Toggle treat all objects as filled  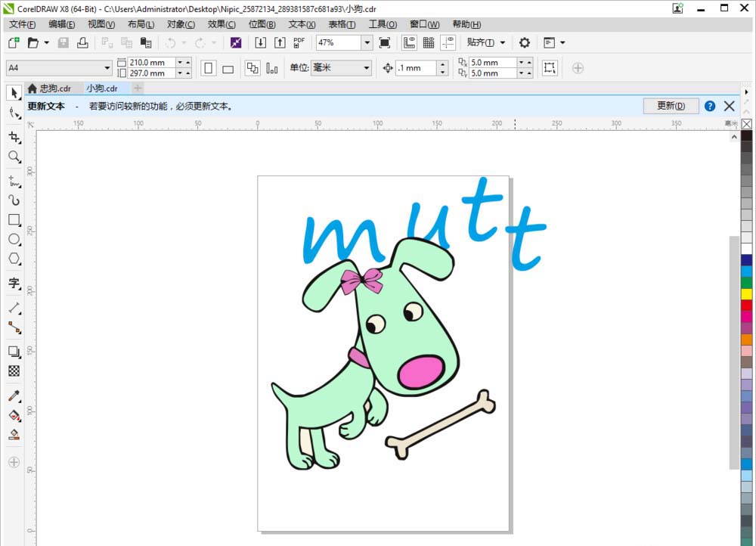tap(549, 67)
